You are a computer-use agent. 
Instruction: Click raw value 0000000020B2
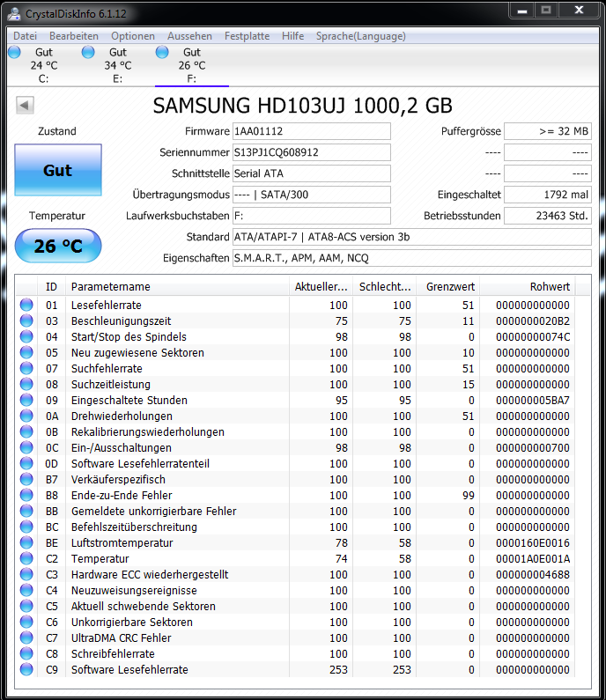(x=533, y=321)
